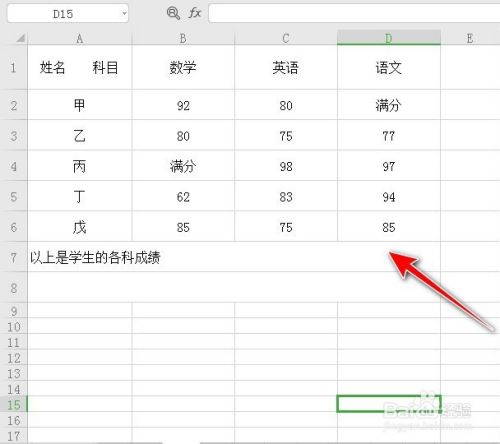Click the 语文 header cell

click(389, 67)
